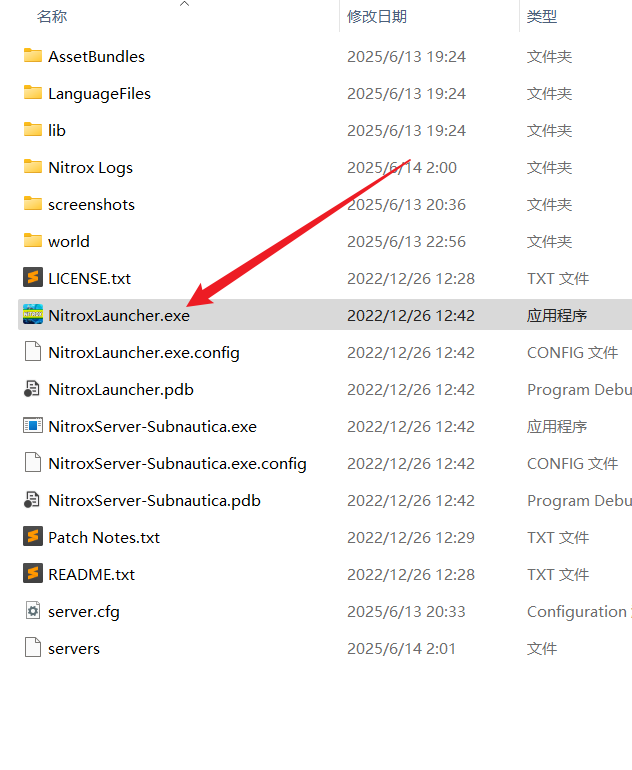Click the 2025/6/13 22:56 date for world
Image resolution: width=632 pixels, height=770 pixels.
pos(406,242)
